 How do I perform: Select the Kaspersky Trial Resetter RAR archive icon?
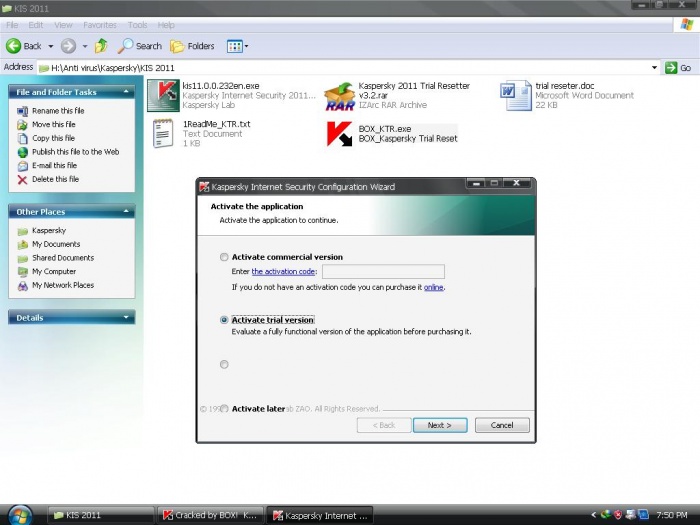tap(339, 96)
